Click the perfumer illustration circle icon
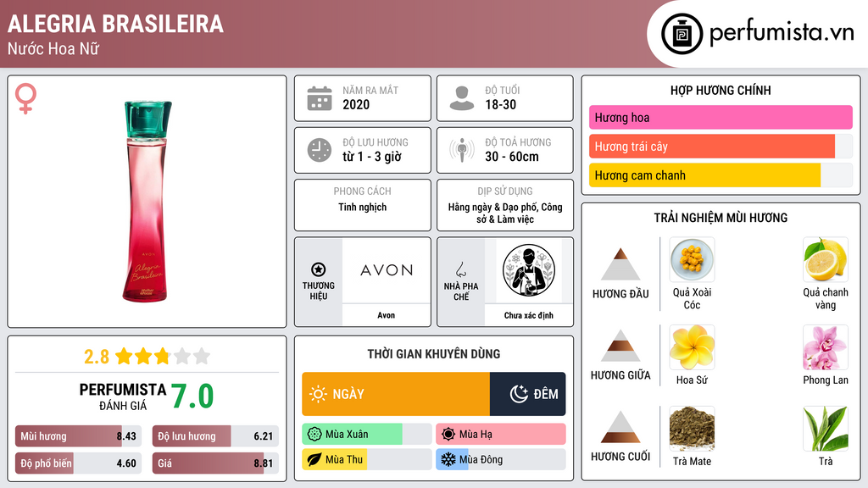 [529, 270]
